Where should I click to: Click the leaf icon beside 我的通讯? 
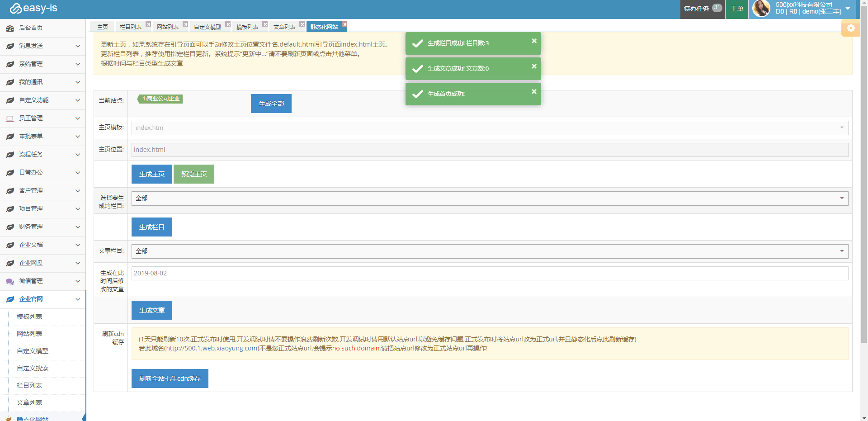click(x=10, y=82)
